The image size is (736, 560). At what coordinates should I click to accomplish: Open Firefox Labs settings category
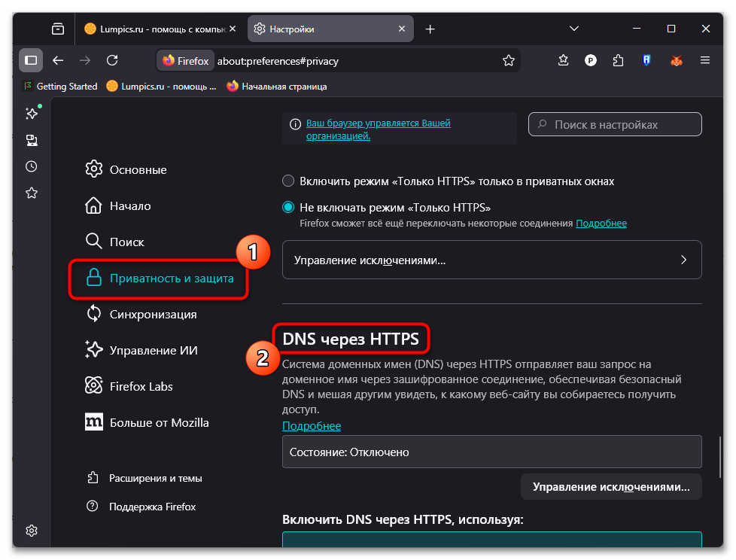click(x=129, y=386)
